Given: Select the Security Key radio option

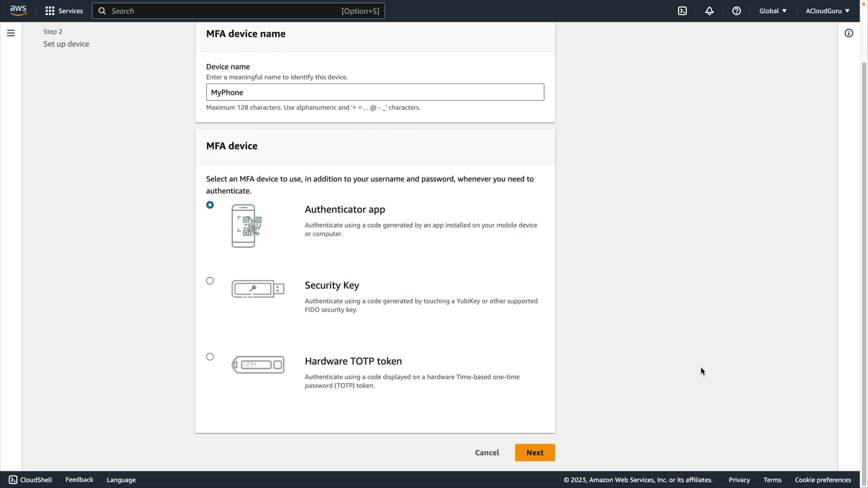Looking at the screenshot, I should coord(210,281).
